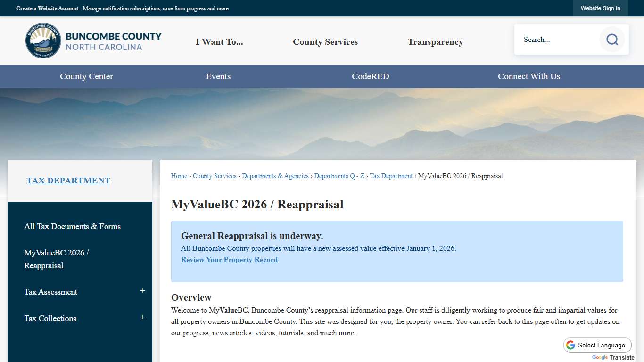Viewport: 644px width, 362px height.
Task: Click the Buncombe County seal logo
Action: pos(42,40)
